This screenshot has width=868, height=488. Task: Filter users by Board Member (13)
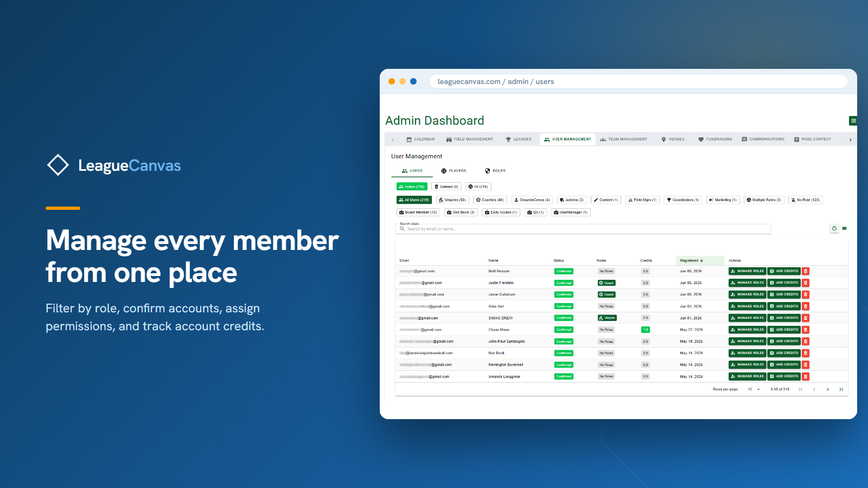tap(418, 213)
